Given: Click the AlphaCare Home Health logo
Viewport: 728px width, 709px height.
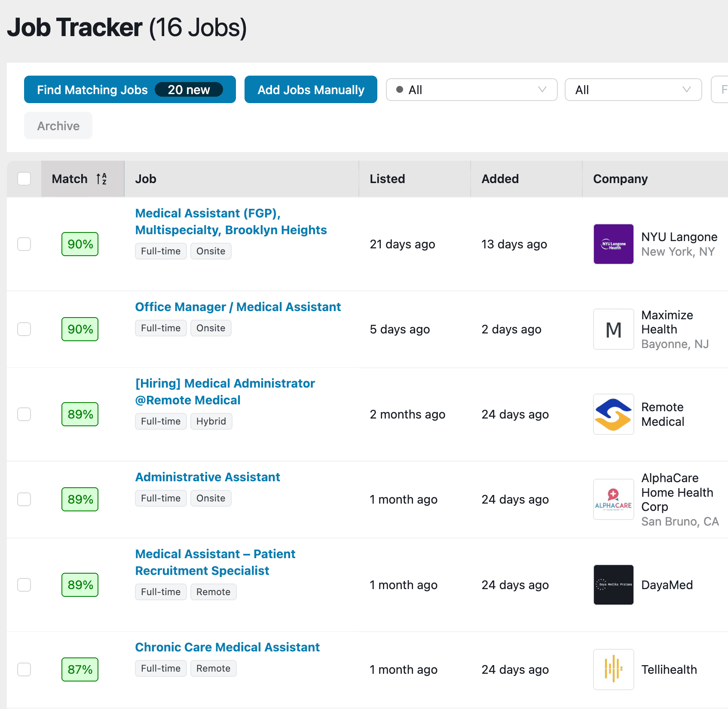Looking at the screenshot, I should (613, 499).
